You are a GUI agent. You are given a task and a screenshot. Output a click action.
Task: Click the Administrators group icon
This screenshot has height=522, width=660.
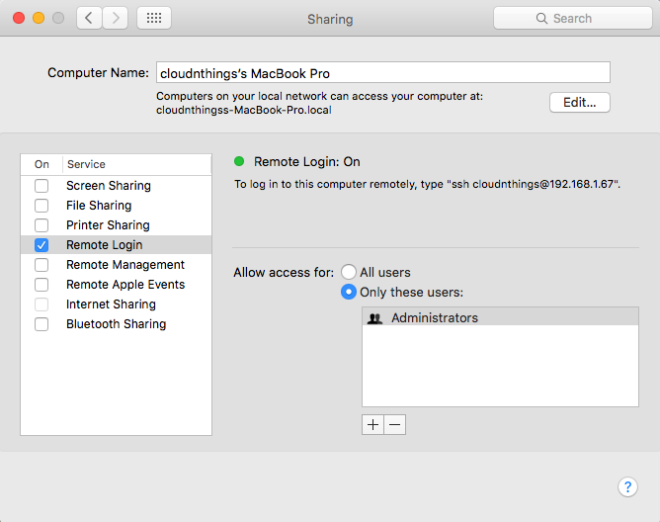[375, 318]
